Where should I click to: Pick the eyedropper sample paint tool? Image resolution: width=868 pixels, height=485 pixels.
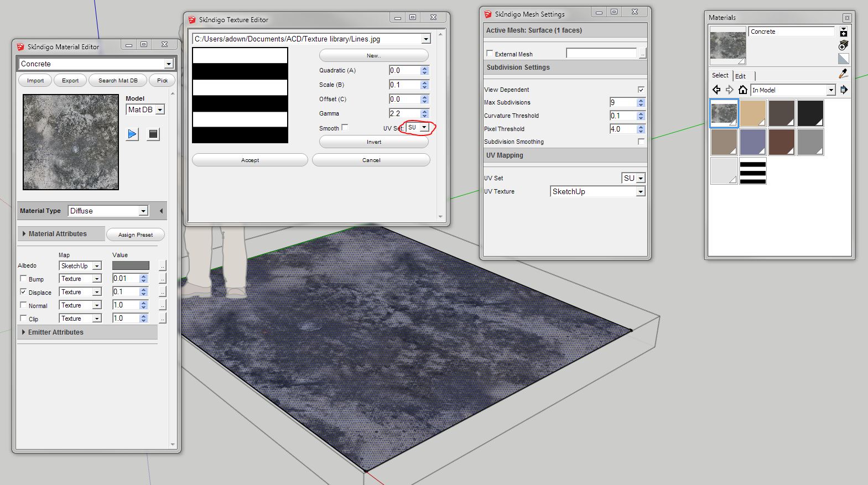click(x=843, y=74)
